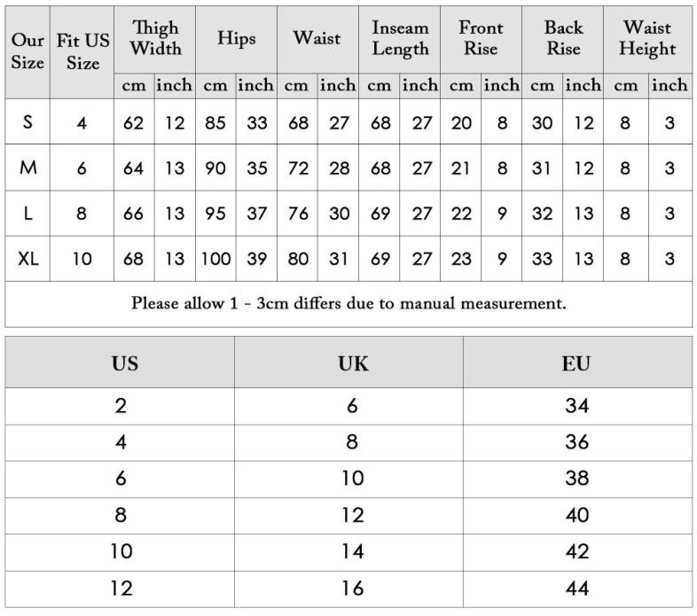
Task: Click the "UK" header in conversion table
Action: point(352,363)
